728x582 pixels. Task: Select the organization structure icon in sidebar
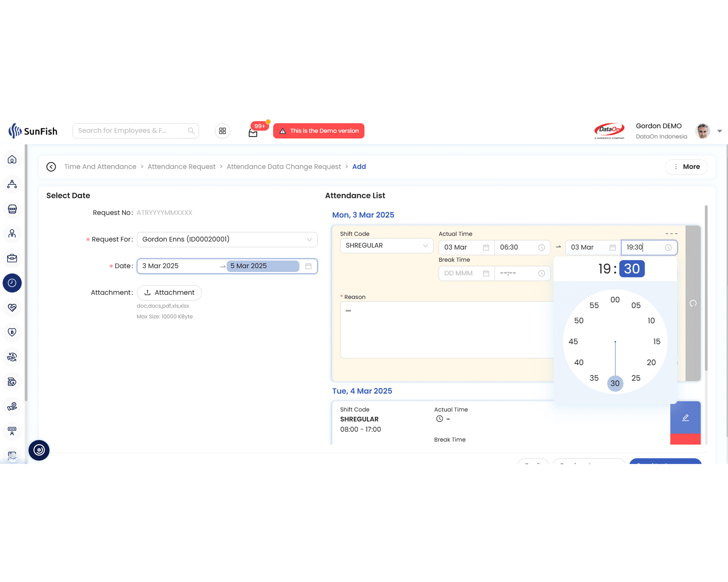tap(12, 184)
